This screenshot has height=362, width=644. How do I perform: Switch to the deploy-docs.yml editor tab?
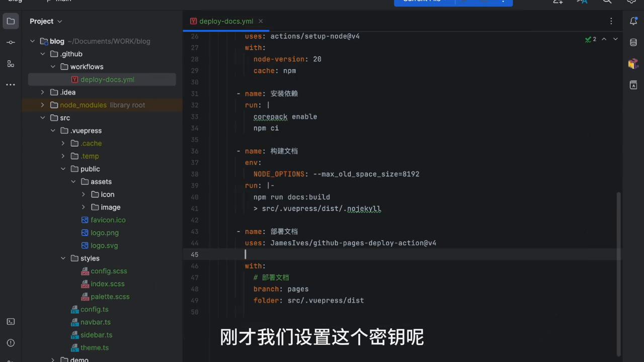tap(226, 21)
